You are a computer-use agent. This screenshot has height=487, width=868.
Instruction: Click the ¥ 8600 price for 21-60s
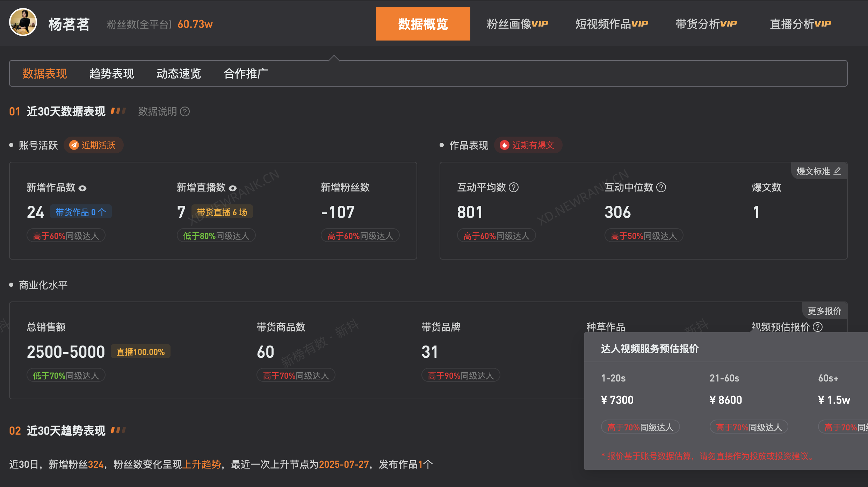[x=726, y=400]
